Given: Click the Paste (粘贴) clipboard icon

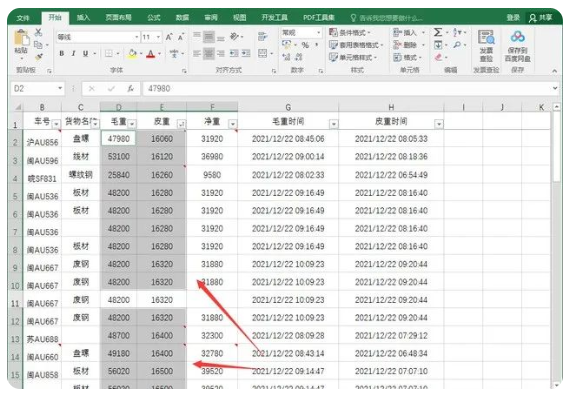Looking at the screenshot, I should (x=21, y=38).
